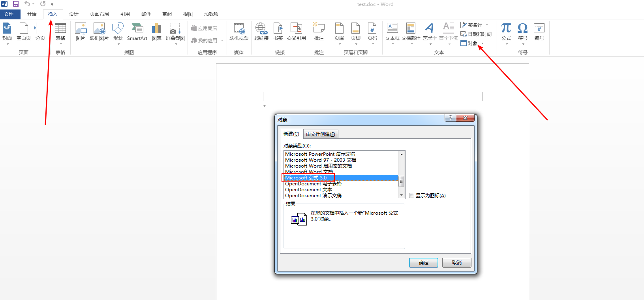Select OpenDocument 文本 in list
Viewport: 644px width, 300px height.
click(341, 190)
